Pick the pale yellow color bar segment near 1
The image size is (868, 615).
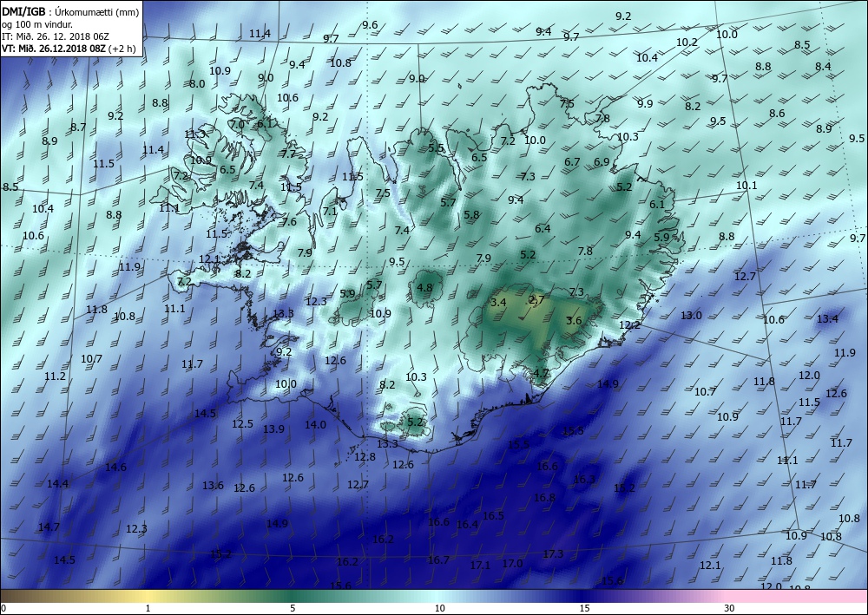click(x=148, y=596)
